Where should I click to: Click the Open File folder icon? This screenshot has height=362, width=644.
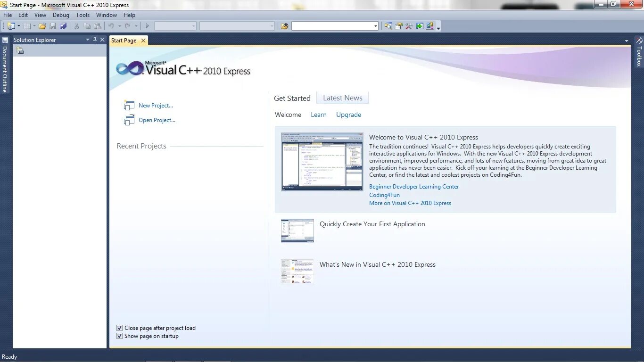(x=42, y=26)
